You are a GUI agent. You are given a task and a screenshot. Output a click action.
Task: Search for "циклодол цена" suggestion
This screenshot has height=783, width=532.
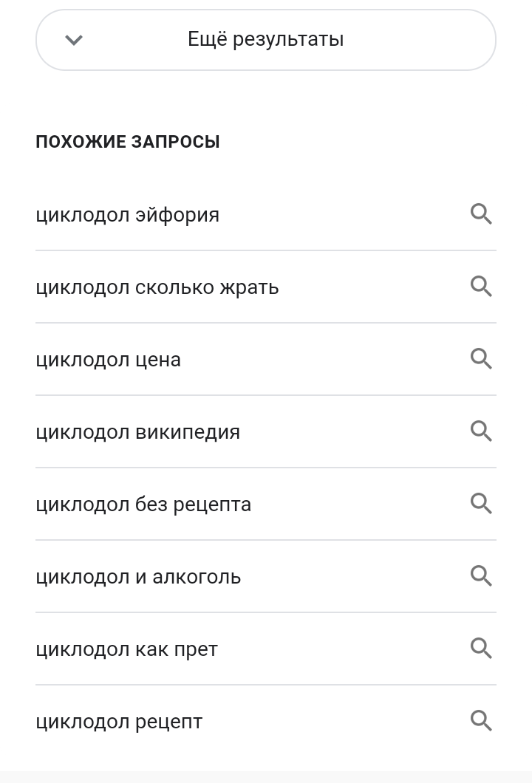(109, 360)
